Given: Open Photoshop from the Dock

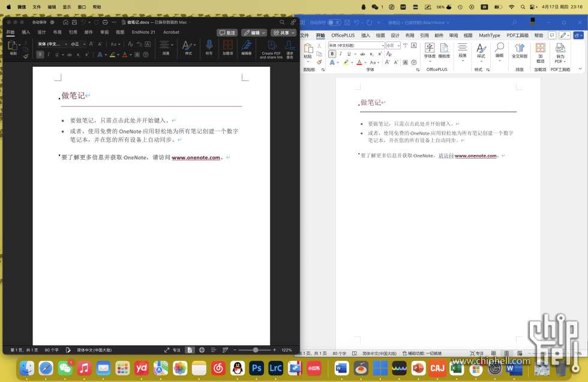Looking at the screenshot, I should [x=257, y=368].
